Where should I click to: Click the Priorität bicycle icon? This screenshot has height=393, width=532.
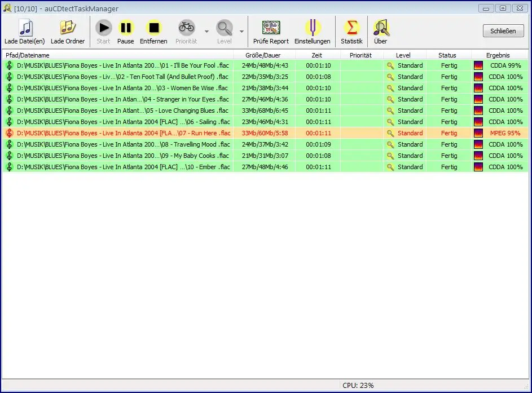coord(186,27)
